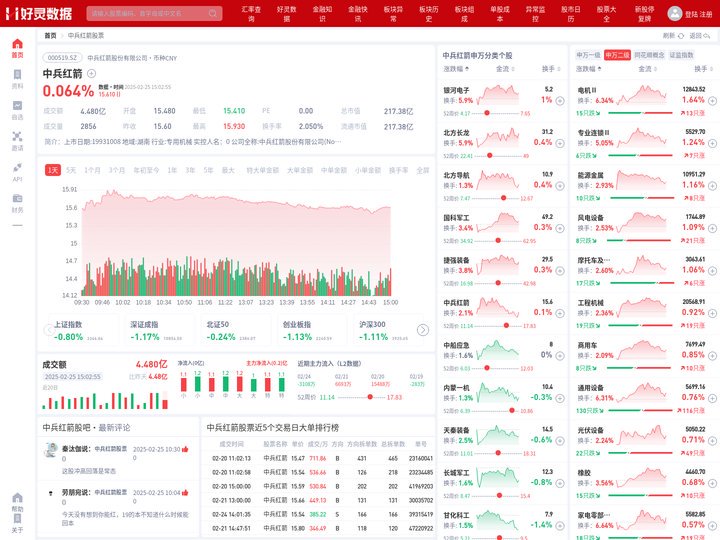The width and height of the screenshot is (720, 540).
Task: Switch to 证监指数 tab
Action: click(681, 55)
